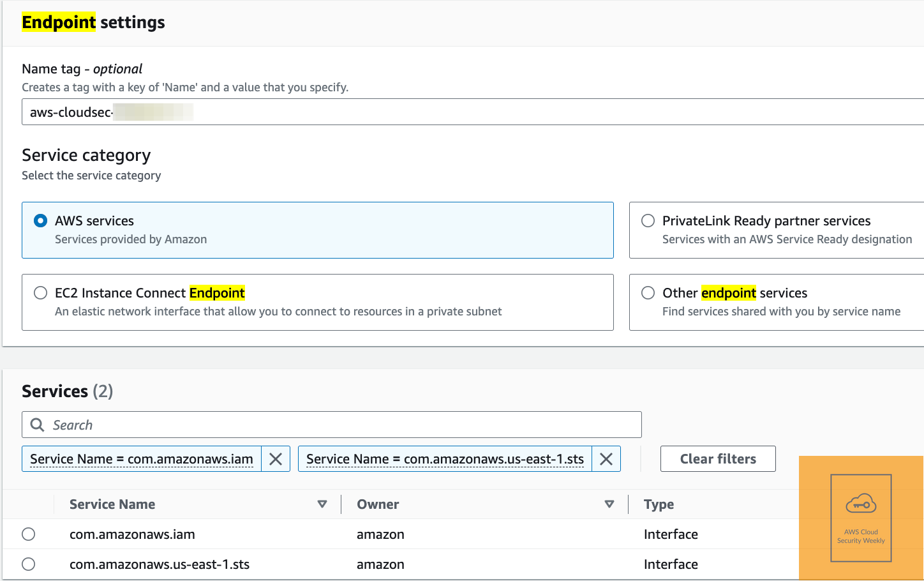Screen dimensions: 924x581
Task: Click the com.amazonaws.iam service name cell
Action: pos(132,534)
